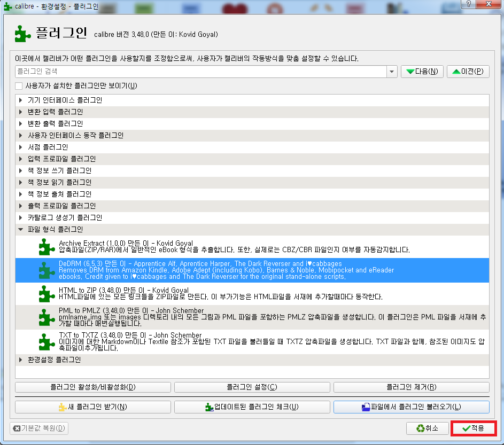Click 적용 apply button
The width and height of the screenshot is (504, 445).
pos(474,428)
